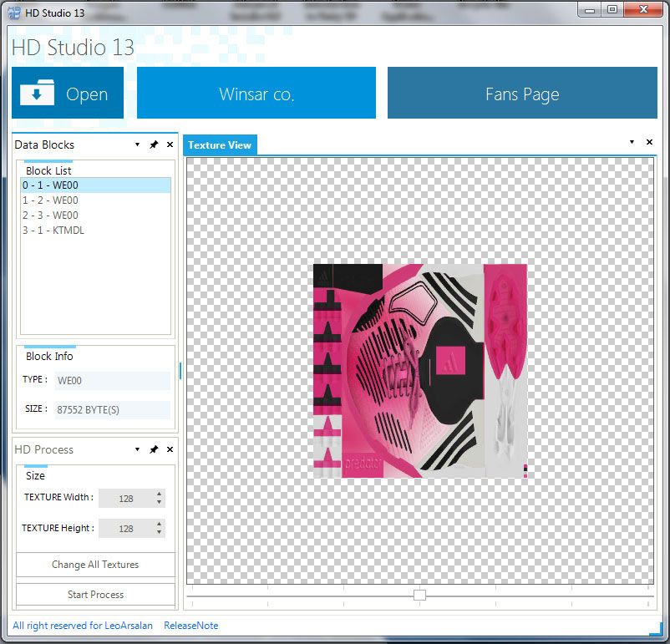Open the Fans Page button
Image resolution: width=670 pixels, height=644 pixels.
pyautogui.click(x=522, y=94)
